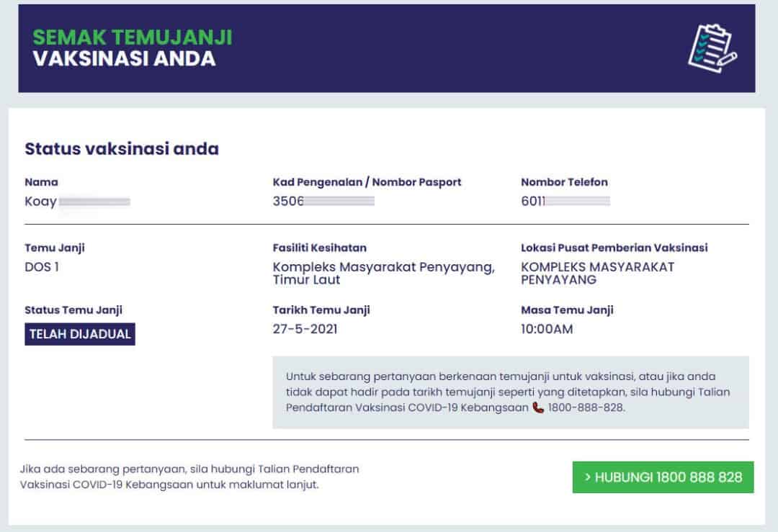Image resolution: width=778 pixels, height=532 pixels.
Task: Click the name value starting with Koay
Action: coord(77,202)
